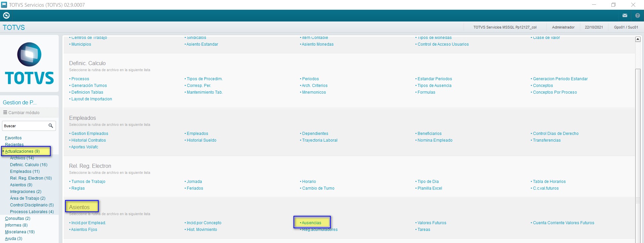Select Asientos (9) submenu
The width and height of the screenshot is (644, 243).
tap(21, 185)
